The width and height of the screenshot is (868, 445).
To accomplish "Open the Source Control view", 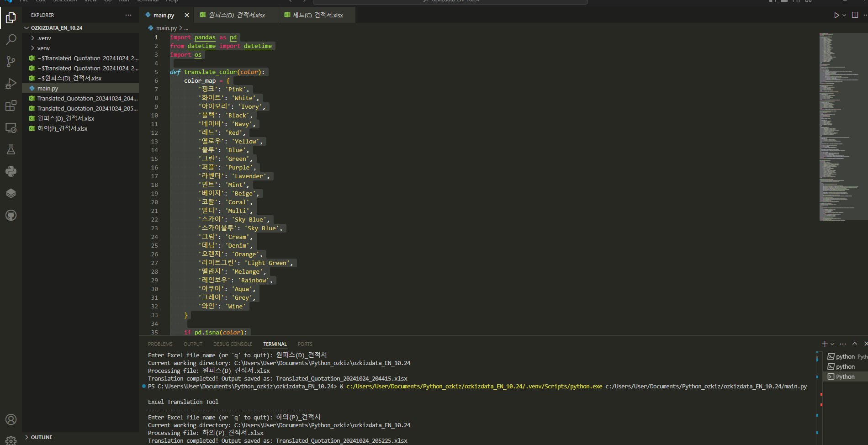I will 11,62.
